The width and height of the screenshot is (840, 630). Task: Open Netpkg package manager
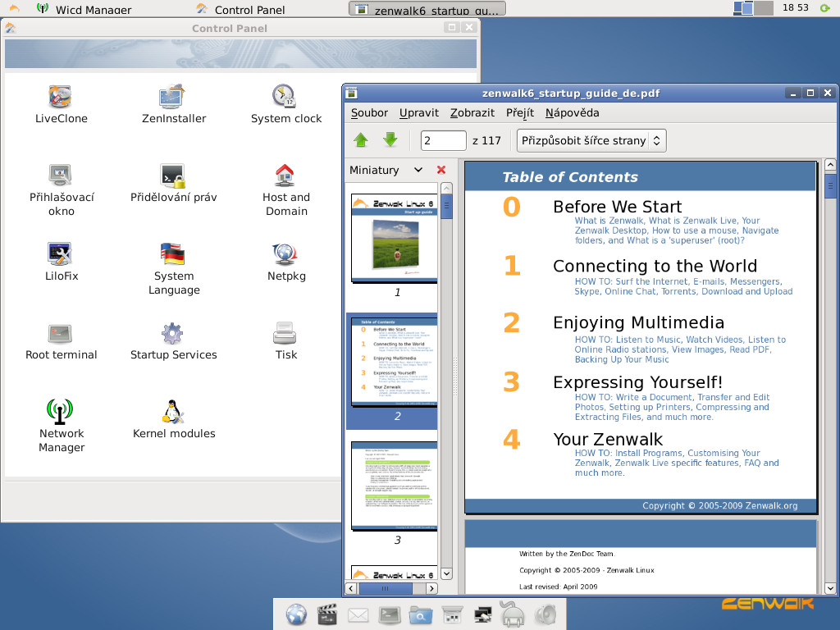(x=286, y=262)
